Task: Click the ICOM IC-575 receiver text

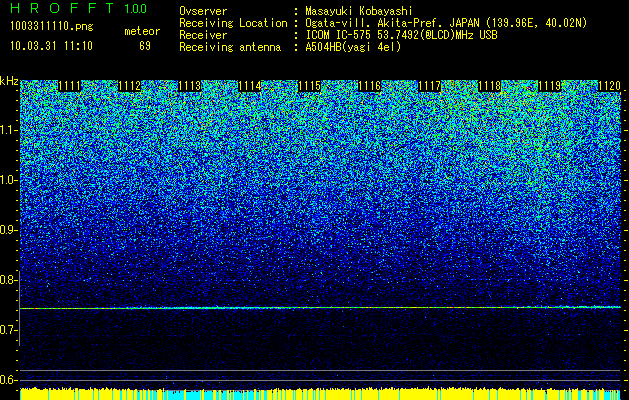Action: [401, 35]
